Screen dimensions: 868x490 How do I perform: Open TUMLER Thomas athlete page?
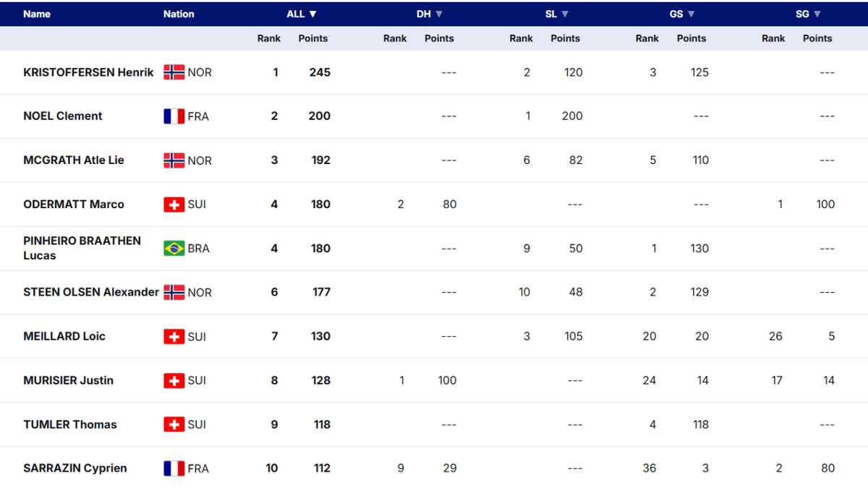(x=70, y=425)
